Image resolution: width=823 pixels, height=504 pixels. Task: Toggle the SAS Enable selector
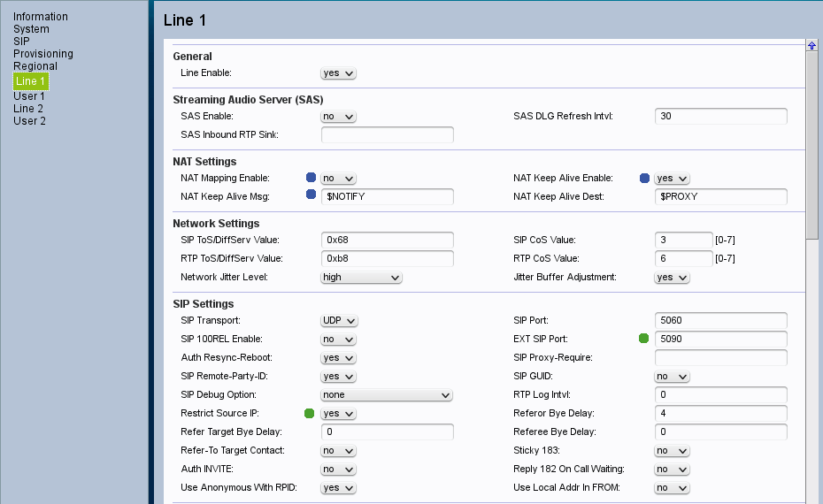click(338, 117)
